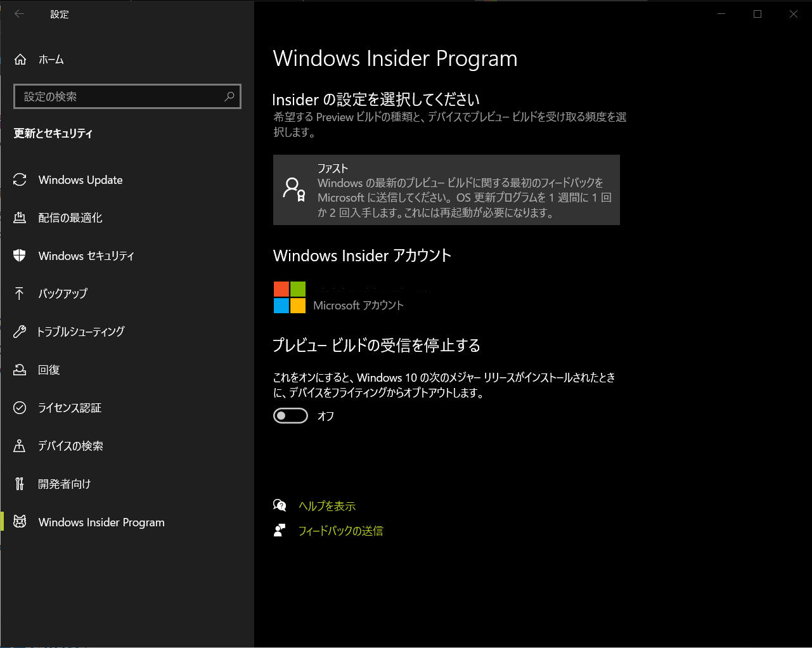Toggle the プレビュー ビルドの受信を停止する switch
This screenshot has height=648, width=812.
point(290,416)
